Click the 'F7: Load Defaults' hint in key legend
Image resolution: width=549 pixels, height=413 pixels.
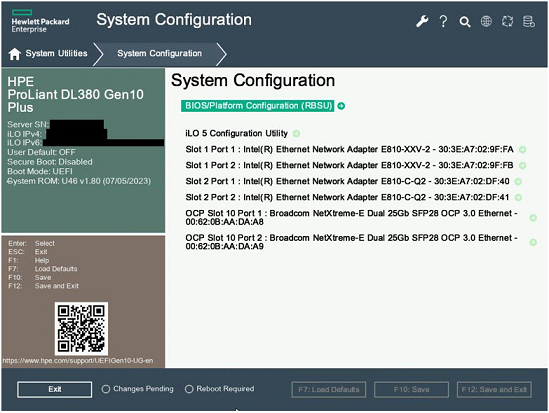43,269
